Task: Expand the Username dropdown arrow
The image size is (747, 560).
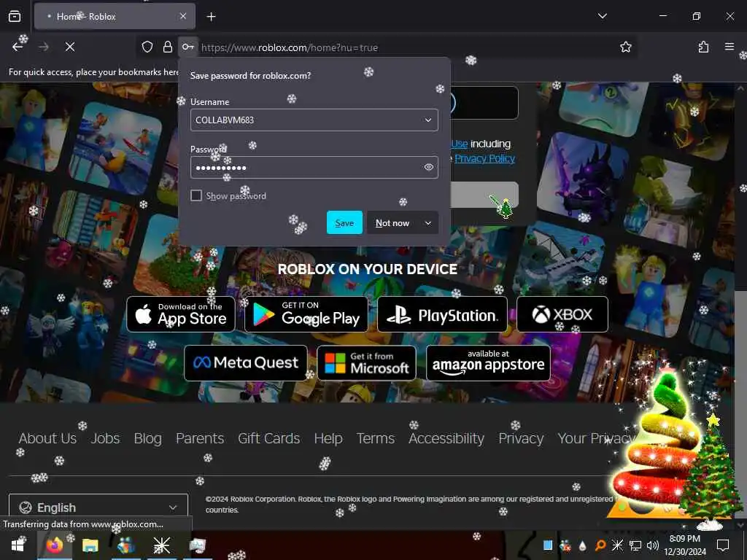Action: pos(427,120)
